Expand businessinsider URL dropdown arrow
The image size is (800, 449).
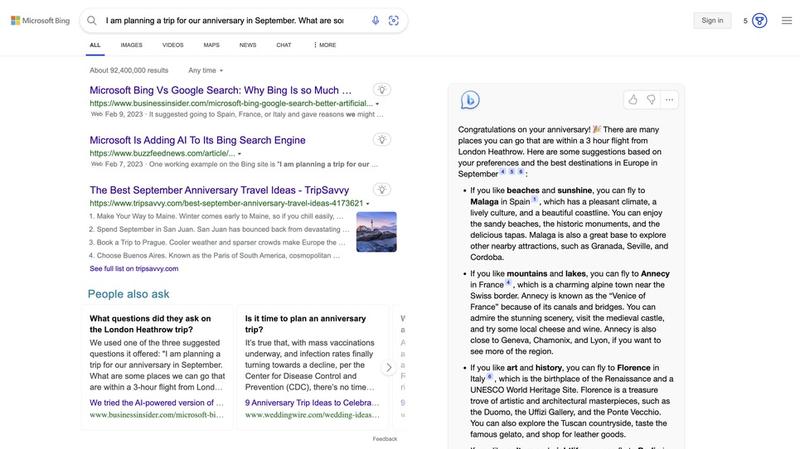click(x=378, y=104)
